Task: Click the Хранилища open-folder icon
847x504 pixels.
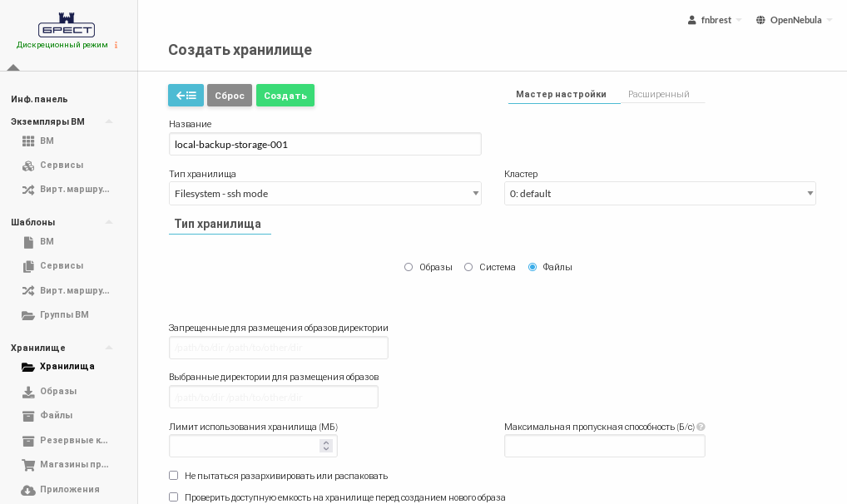Action: [28, 367]
